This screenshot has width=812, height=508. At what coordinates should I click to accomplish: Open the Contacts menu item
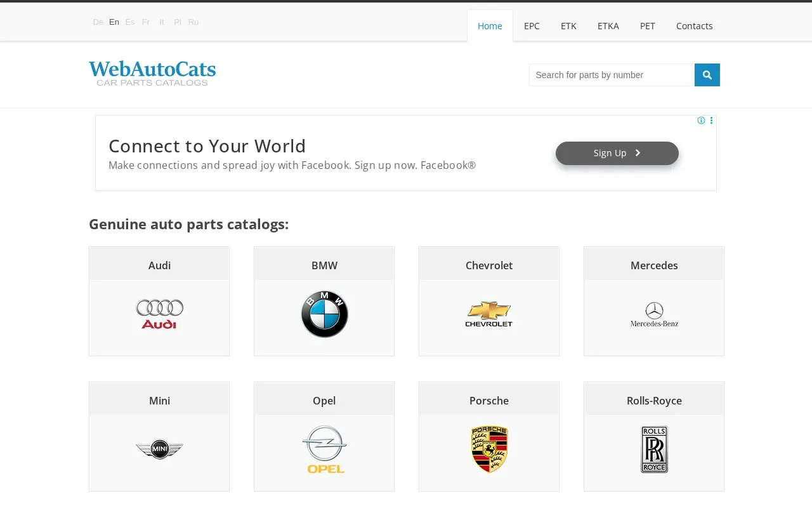(695, 26)
